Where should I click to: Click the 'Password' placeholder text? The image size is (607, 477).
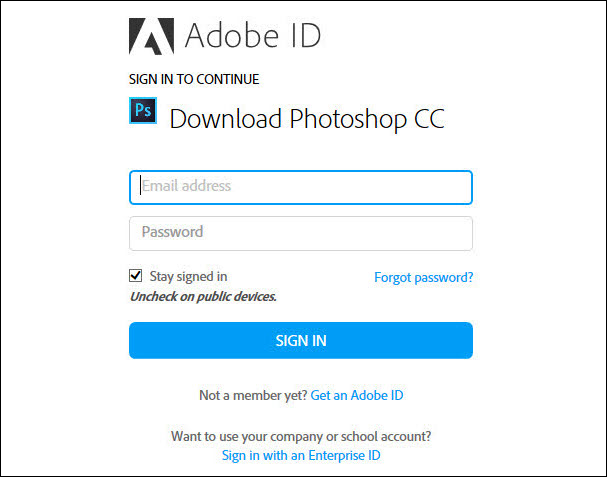(172, 232)
